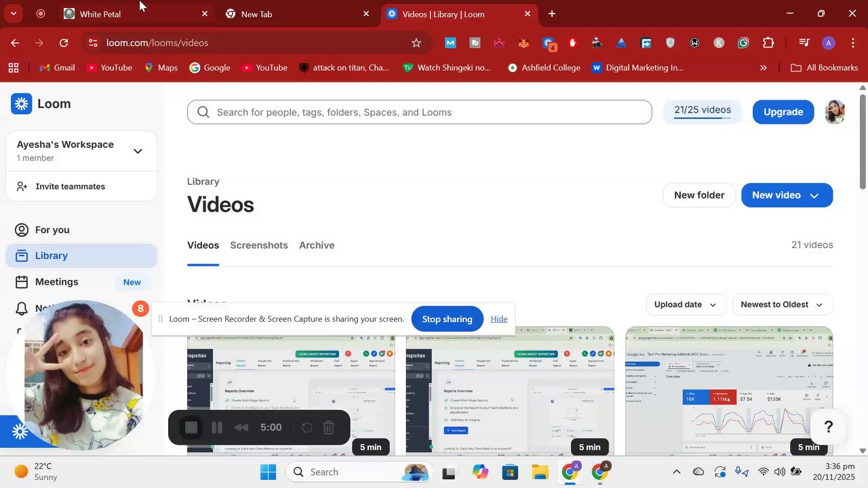Open the Newest to Oldest sort dropdown

point(782,304)
